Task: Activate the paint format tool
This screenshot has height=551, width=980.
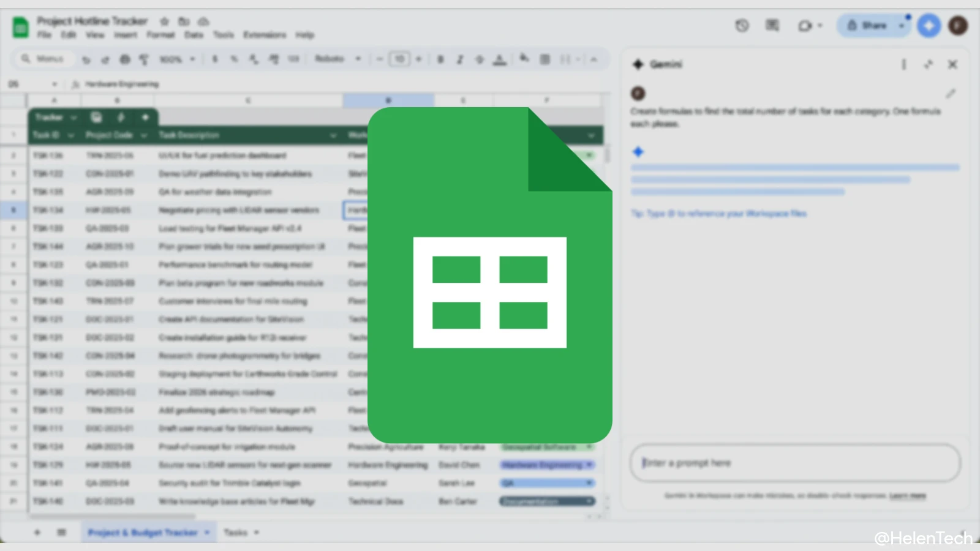Action: pos(144,59)
